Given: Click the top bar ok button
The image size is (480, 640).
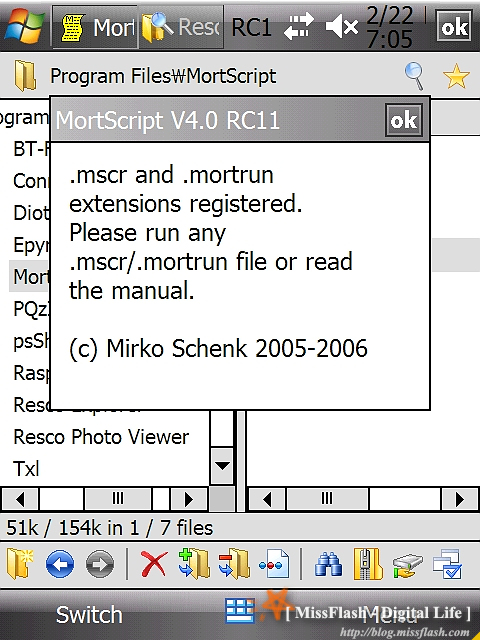Looking at the screenshot, I should (x=453, y=26).
